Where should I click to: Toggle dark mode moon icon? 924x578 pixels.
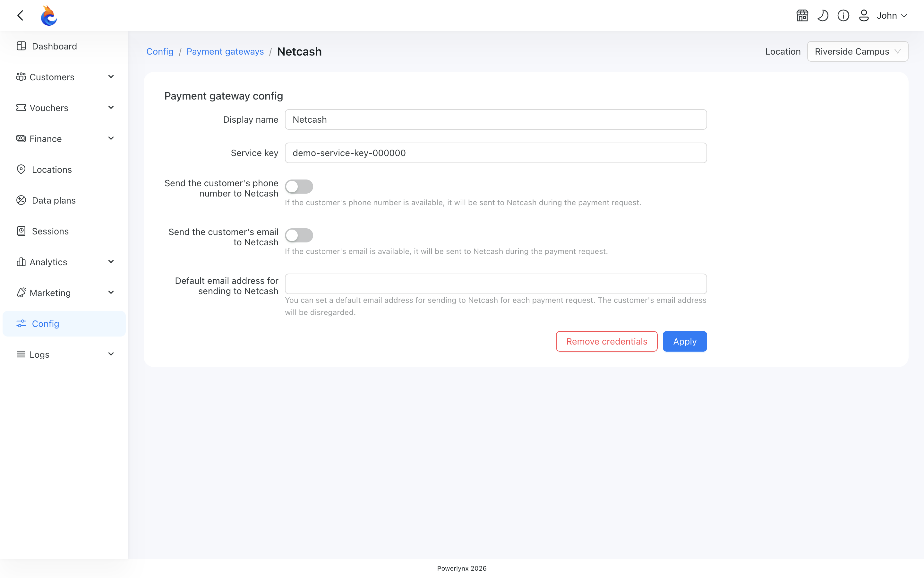coord(823,15)
